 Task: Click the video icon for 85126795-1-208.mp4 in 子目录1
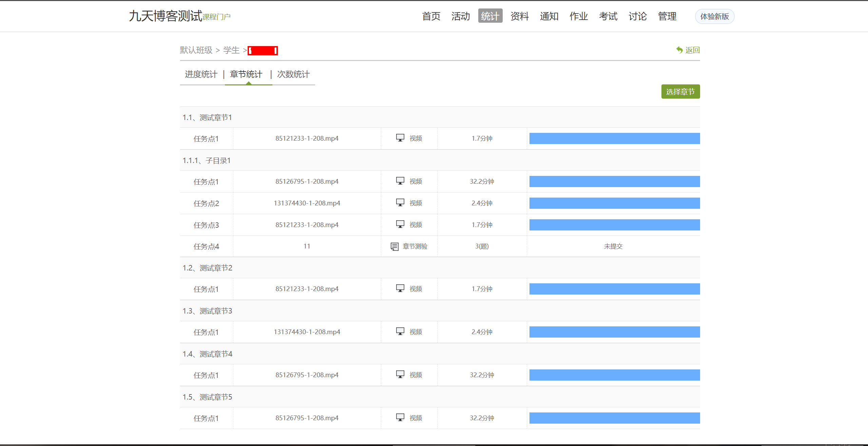(x=401, y=181)
